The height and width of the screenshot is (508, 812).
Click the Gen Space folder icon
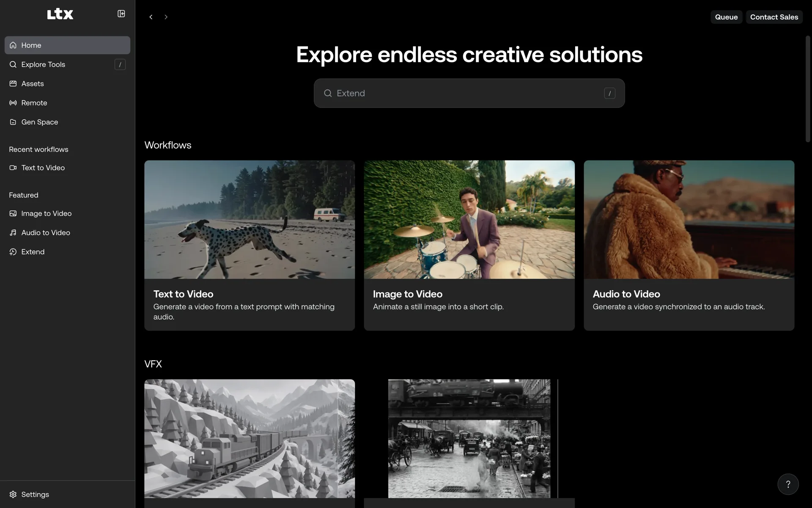pos(13,122)
